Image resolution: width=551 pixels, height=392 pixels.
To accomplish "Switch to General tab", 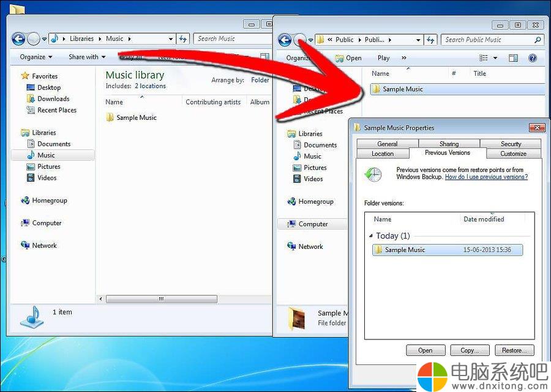I will pos(388,144).
